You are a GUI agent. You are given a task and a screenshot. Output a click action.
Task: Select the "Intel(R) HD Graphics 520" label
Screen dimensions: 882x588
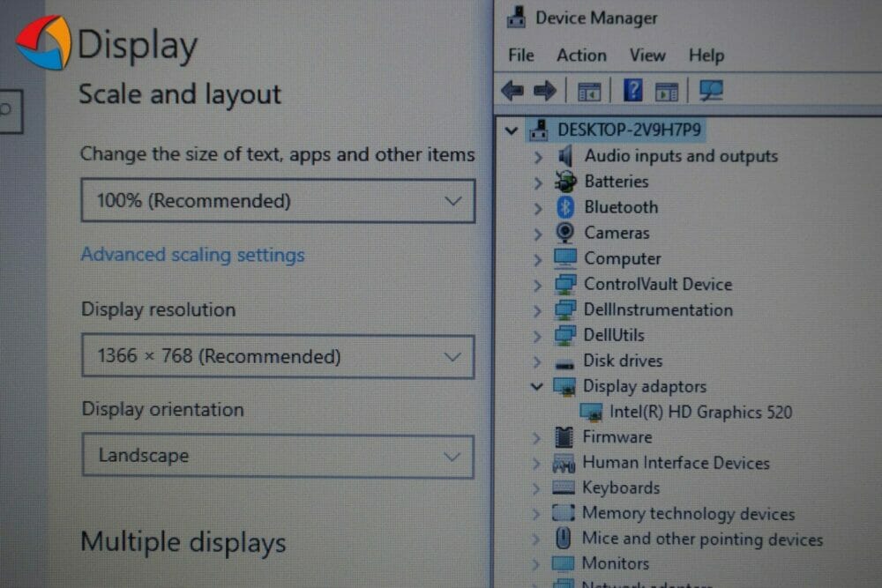click(x=701, y=412)
